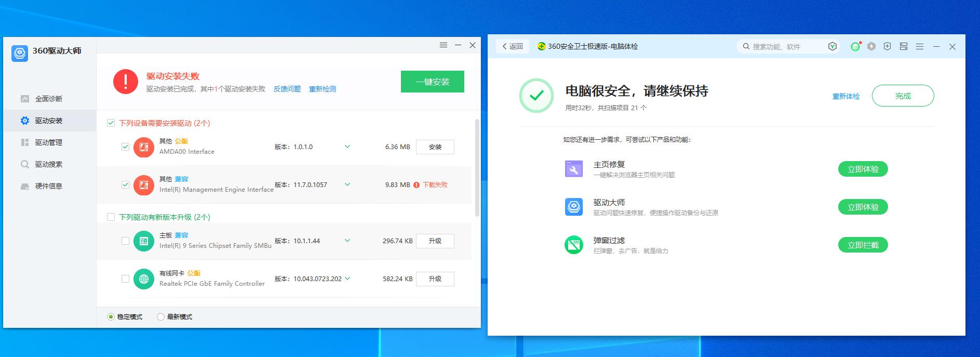Open the 360安全卫士 hamburger menu
The height and width of the screenshot is (357, 980).
pyautogui.click(x=920, y=46)
